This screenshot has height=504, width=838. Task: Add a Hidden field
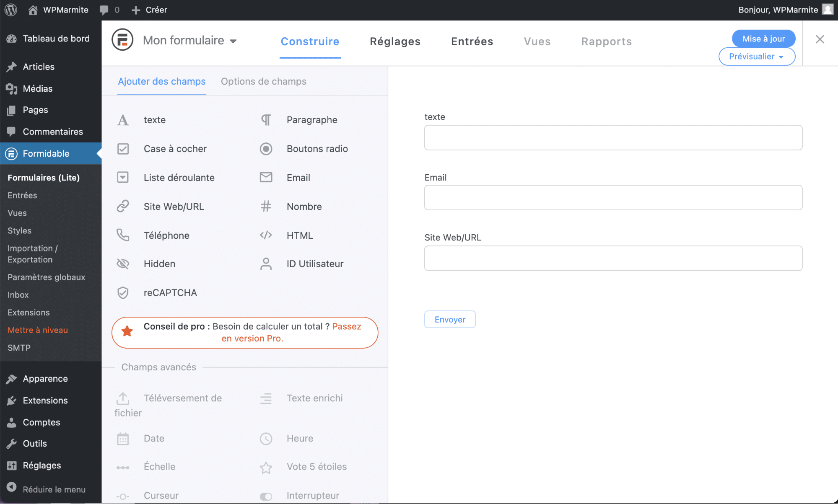click(x=159, y=264)
